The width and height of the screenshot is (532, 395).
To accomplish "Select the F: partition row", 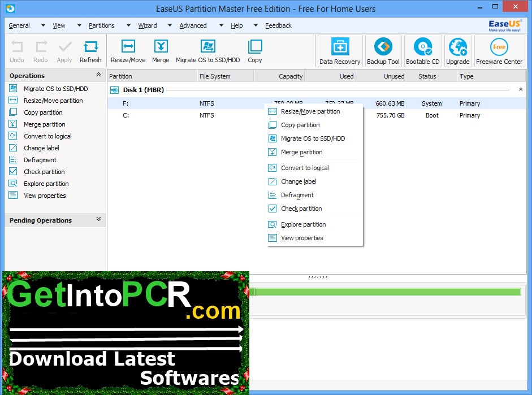I will (317, 103).
